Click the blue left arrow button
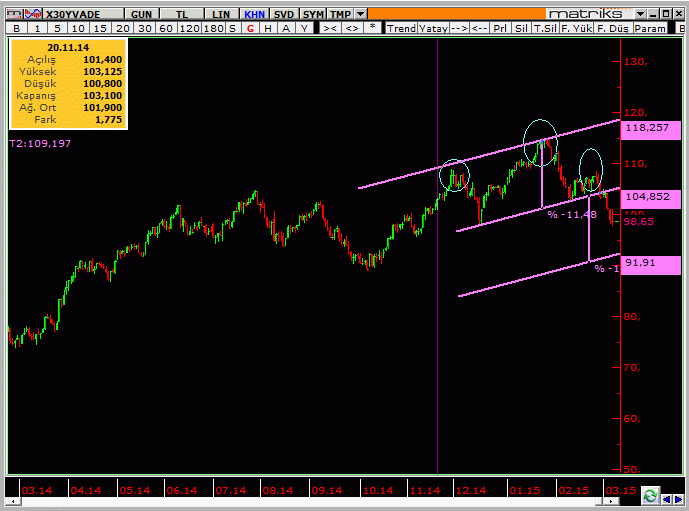This screenshot has width=689, height=511. click(x=666, y=500)
